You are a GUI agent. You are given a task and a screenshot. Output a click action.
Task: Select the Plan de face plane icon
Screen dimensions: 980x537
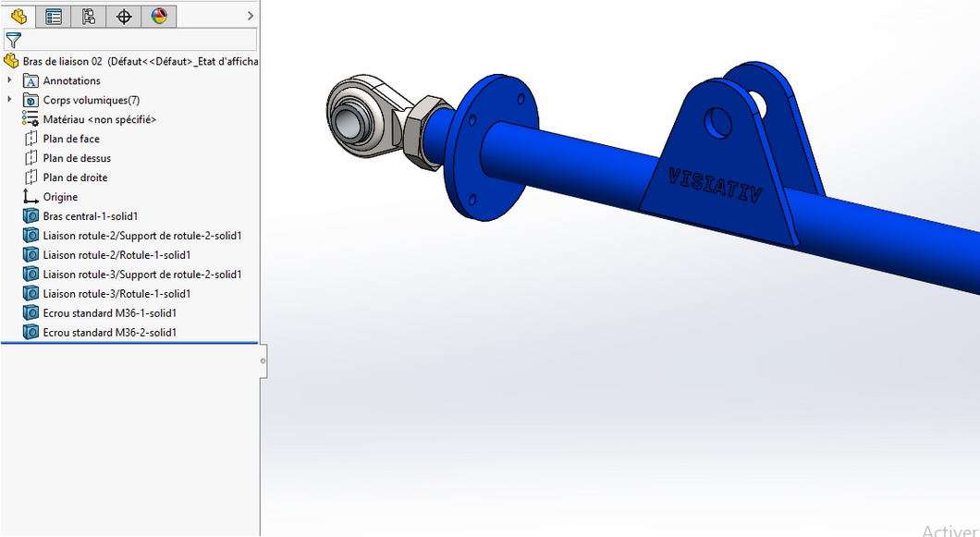click(x=31, y=139)
